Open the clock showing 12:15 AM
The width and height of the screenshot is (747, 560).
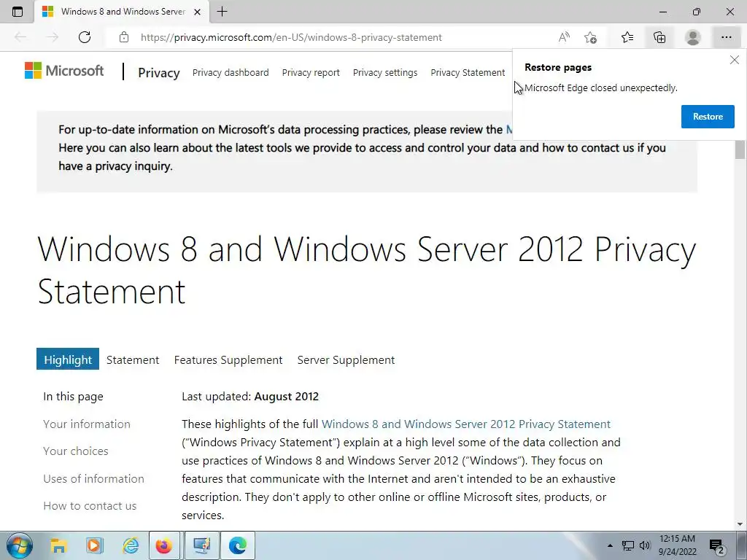(678, 545)
